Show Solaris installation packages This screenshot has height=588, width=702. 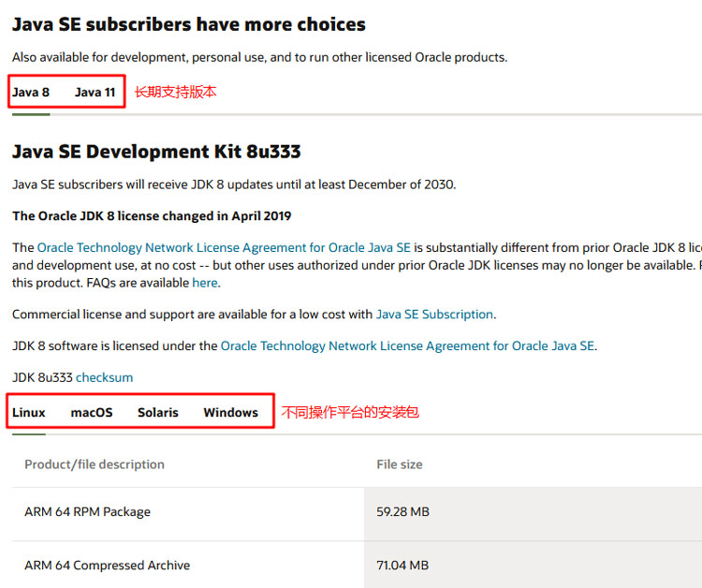pyautogui.click(x=157, y=413)
